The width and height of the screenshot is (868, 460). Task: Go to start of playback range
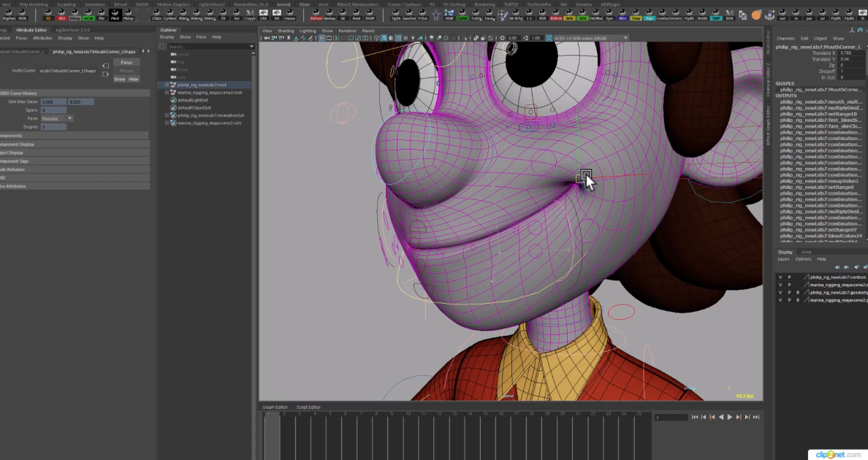[x=695, y=417]
